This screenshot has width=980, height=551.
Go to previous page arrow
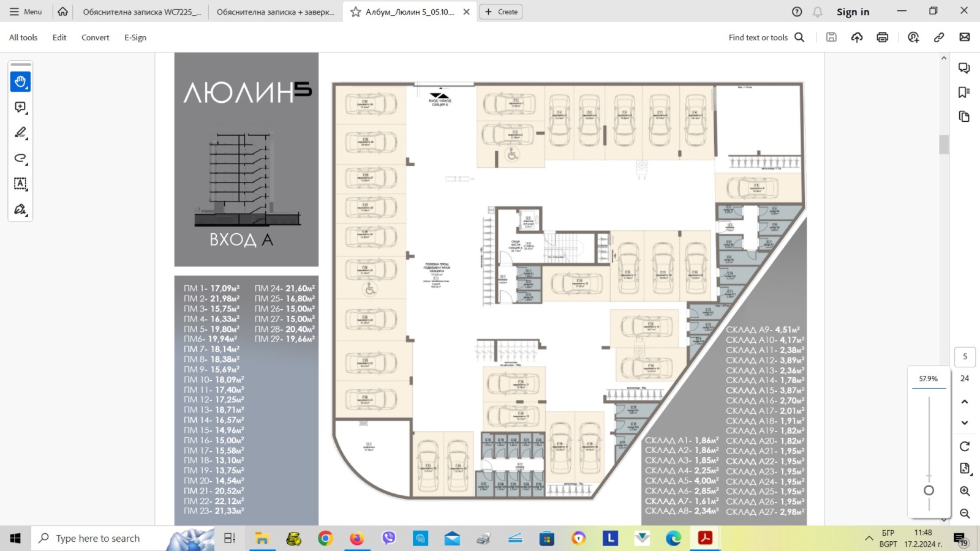pos(965,402)
